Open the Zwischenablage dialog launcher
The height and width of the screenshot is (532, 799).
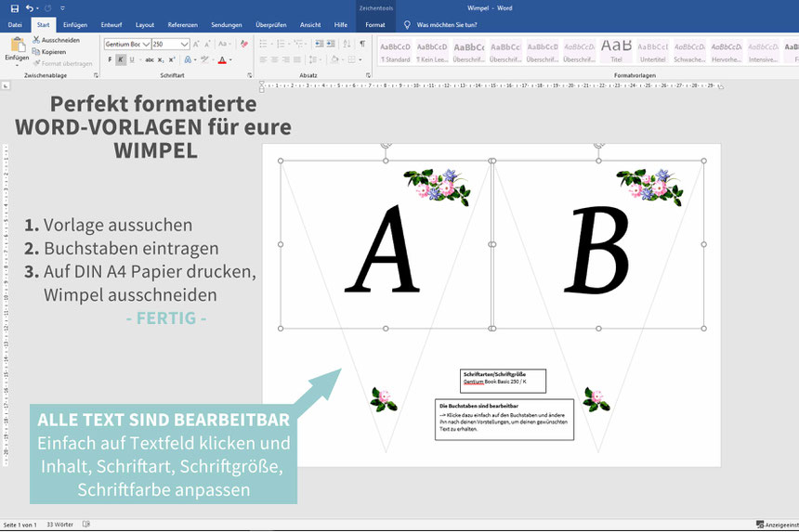(96, 75)
